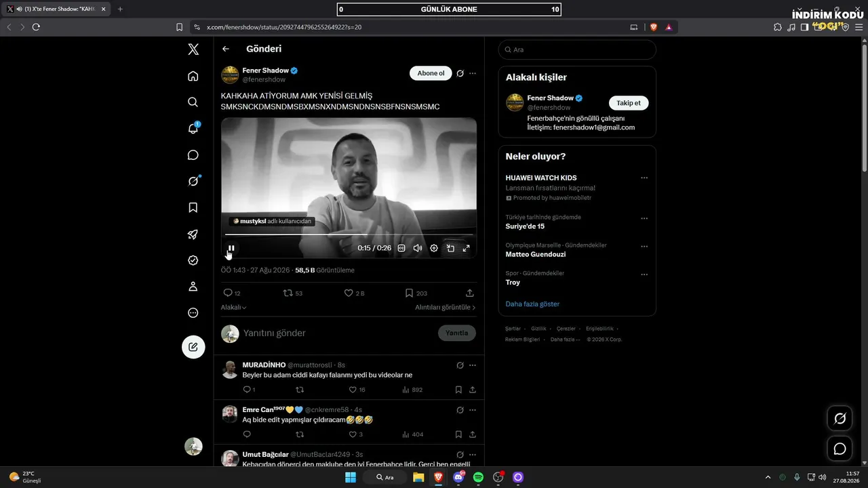868x488 pixels.
Task: Focus the Ara search box
Action: click(577, 49)
